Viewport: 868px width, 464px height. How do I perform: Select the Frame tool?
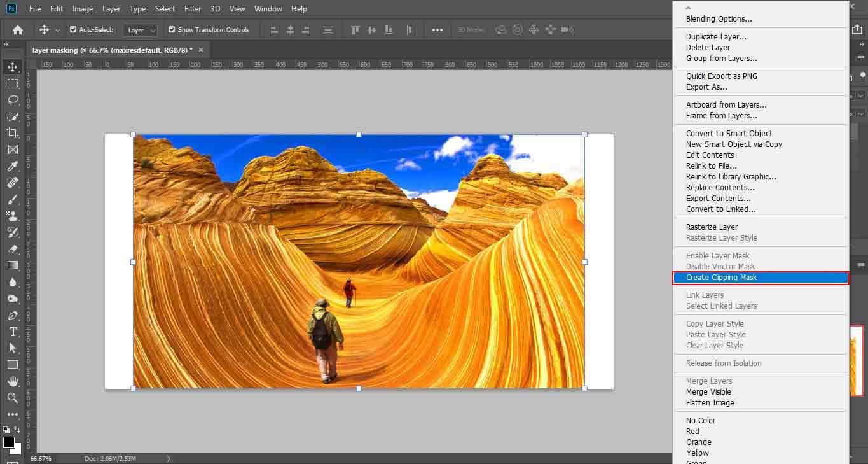tap(13, 150)
